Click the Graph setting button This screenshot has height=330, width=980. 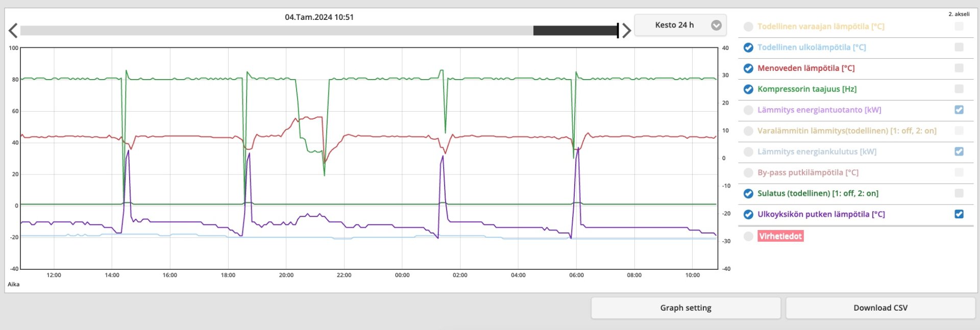(685, 308)
